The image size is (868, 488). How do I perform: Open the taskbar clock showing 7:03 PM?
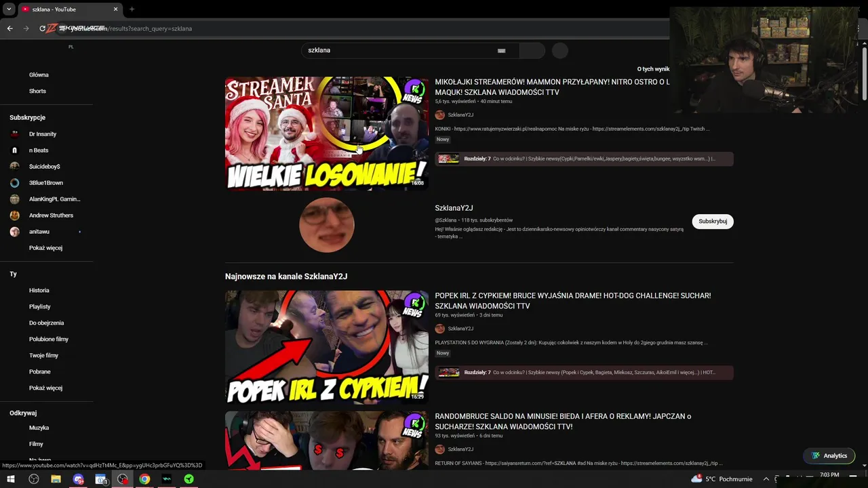tap(829, 475)
